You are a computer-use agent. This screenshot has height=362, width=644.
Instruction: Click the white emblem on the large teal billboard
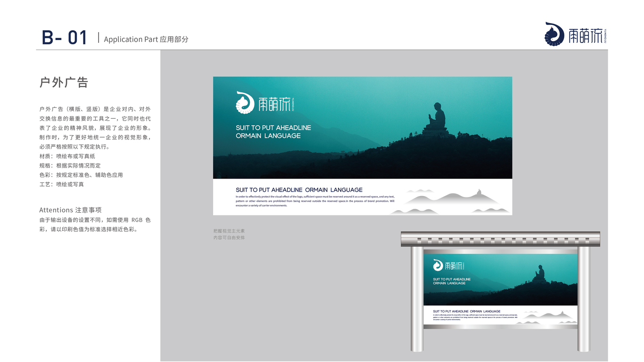click(x=245, y=102)
